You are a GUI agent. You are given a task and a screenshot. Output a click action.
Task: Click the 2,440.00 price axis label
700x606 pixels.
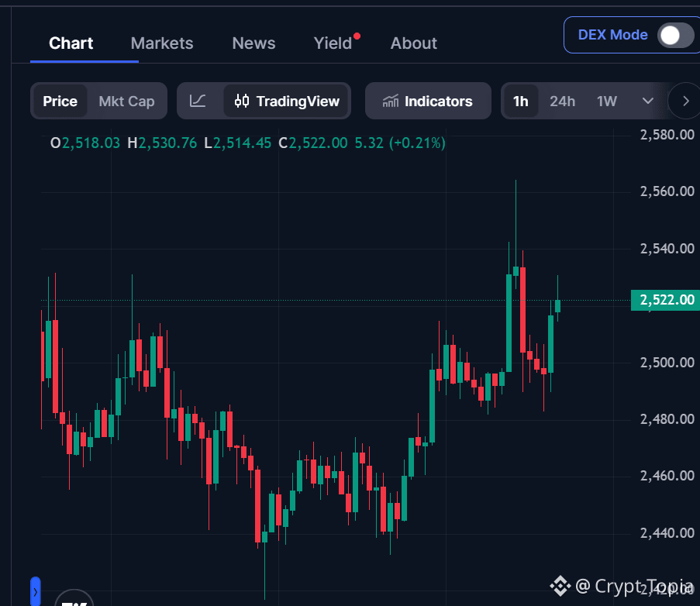[667, 533]
